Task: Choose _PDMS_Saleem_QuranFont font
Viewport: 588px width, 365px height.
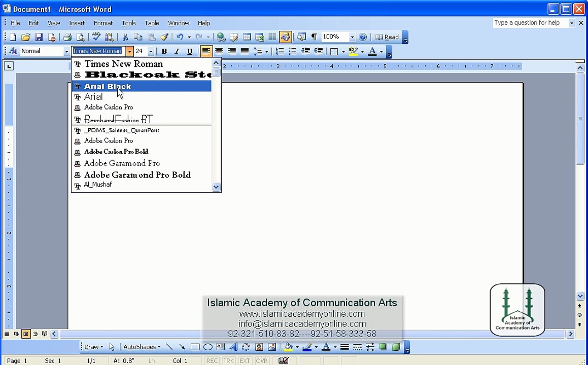Action: (142, 130)
